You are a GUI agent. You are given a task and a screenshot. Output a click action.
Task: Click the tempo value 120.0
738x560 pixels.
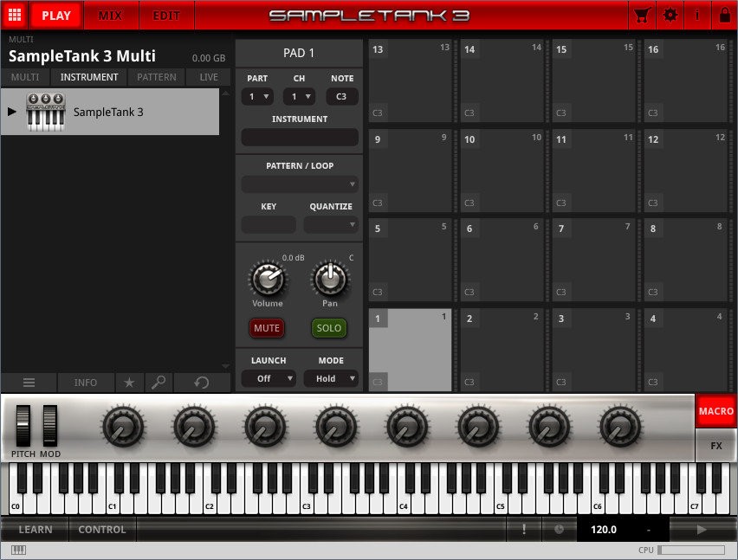click(604, 530)
